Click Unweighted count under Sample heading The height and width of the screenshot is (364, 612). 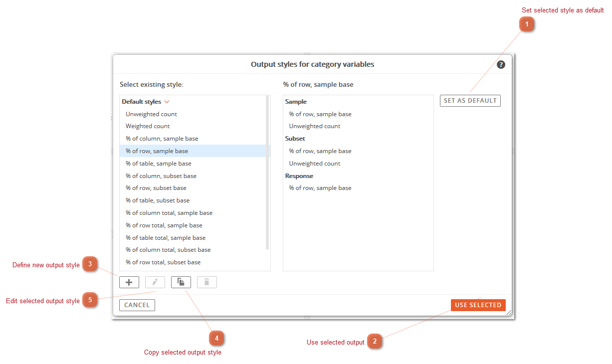(315, 126)
